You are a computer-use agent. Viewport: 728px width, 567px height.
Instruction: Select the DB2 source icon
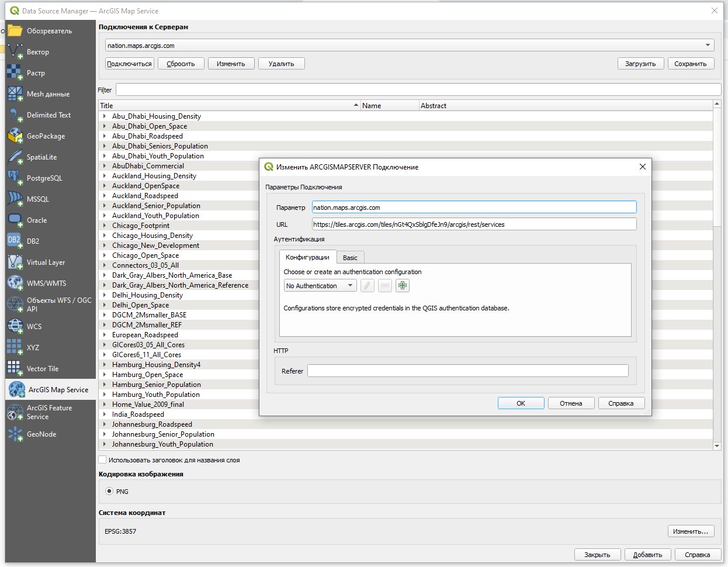(15, 241)
